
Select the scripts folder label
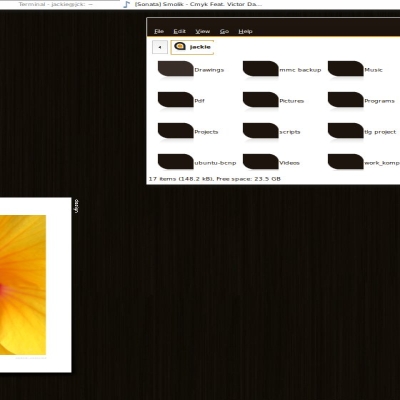[290, 132]
